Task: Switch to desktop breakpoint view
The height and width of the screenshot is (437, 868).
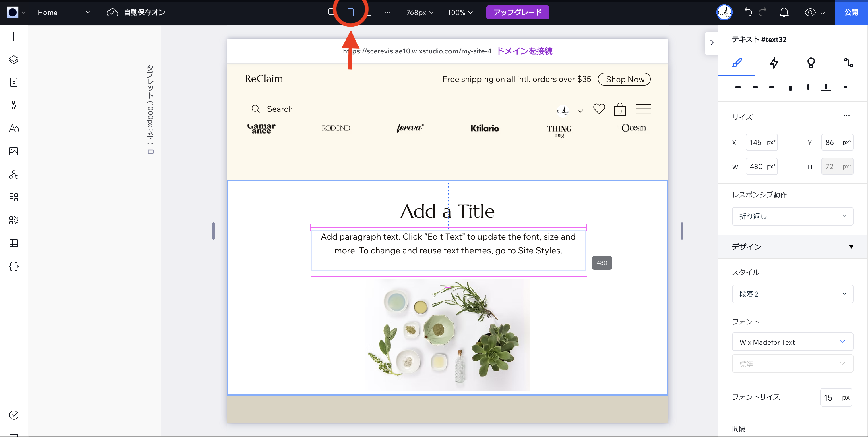Action: tap(332, 12)
